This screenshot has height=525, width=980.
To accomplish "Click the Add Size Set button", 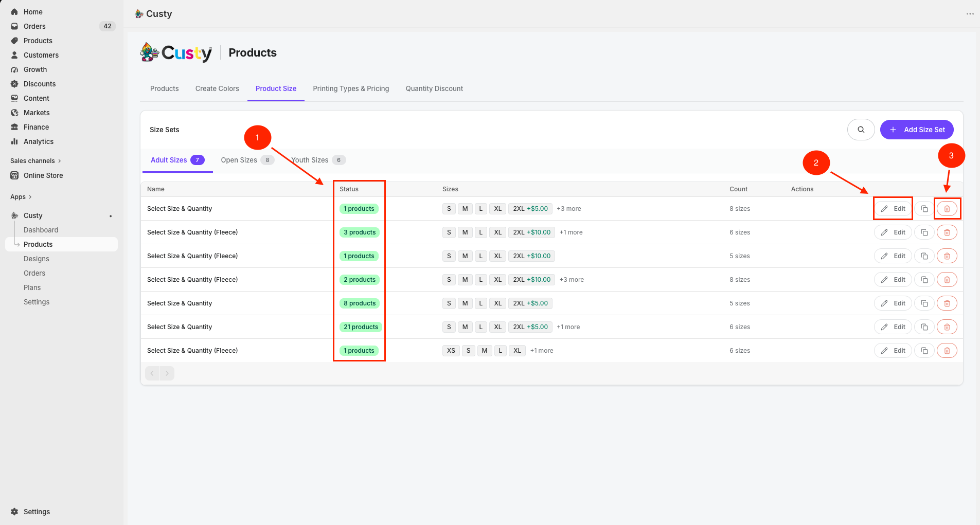I will [x=917, y=130].
